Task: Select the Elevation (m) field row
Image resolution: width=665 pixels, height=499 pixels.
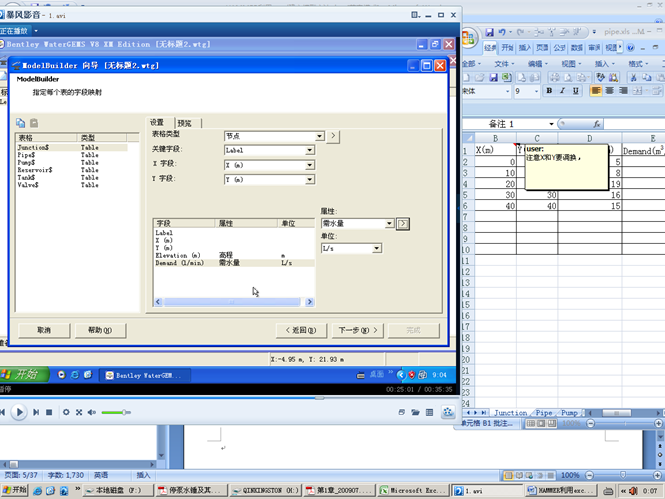Action: point(234,256)
